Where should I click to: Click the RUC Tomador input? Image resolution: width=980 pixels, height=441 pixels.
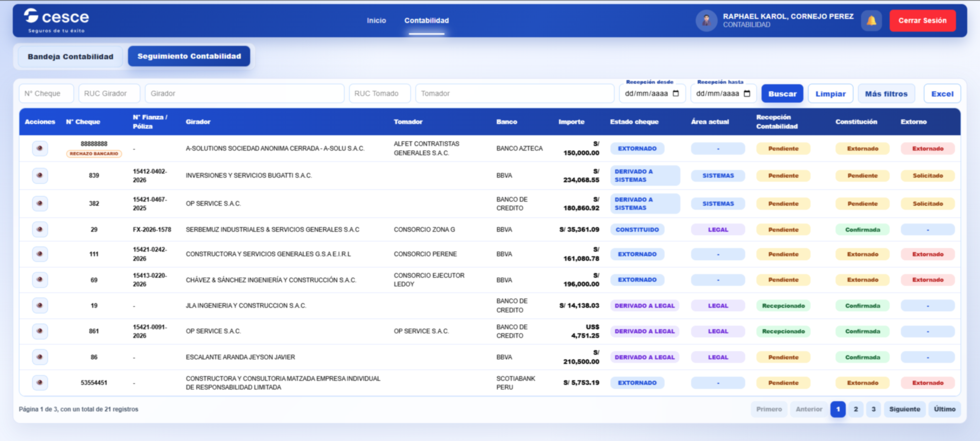click(380, 93)
